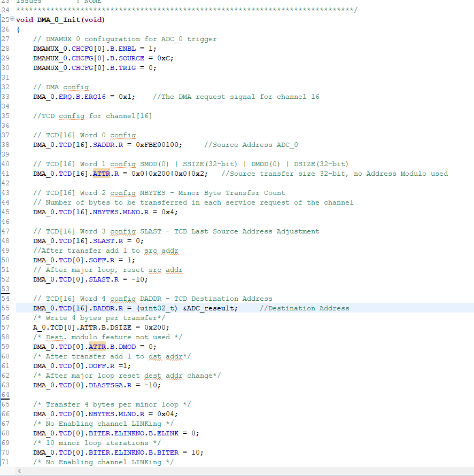
Task: Collapse the DMA_0_Init function fold marker
Action: tap(12, 19)
